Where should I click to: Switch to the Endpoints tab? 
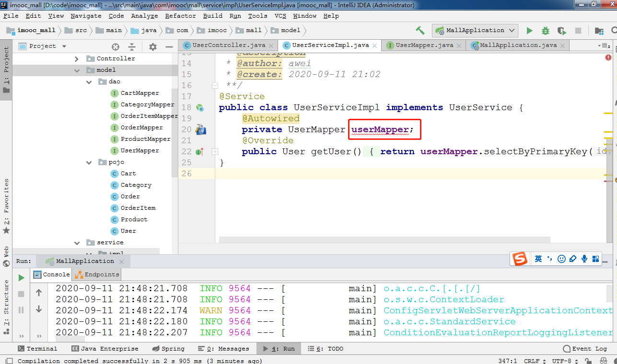98,274
